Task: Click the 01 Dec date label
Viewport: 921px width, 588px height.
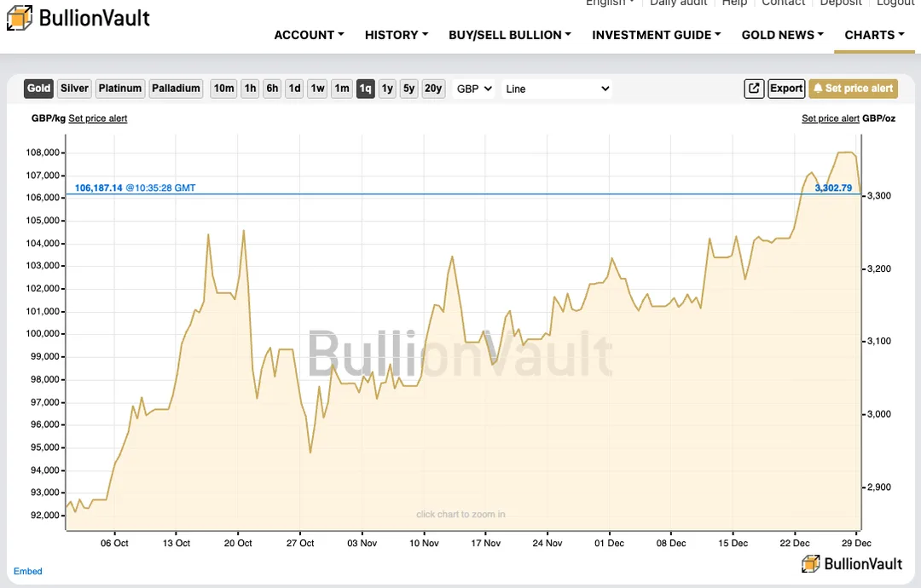Action: (609, 543)
